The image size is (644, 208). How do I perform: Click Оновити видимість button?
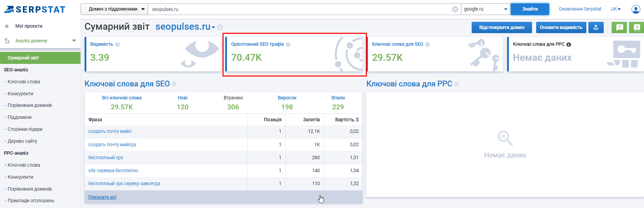561,27
